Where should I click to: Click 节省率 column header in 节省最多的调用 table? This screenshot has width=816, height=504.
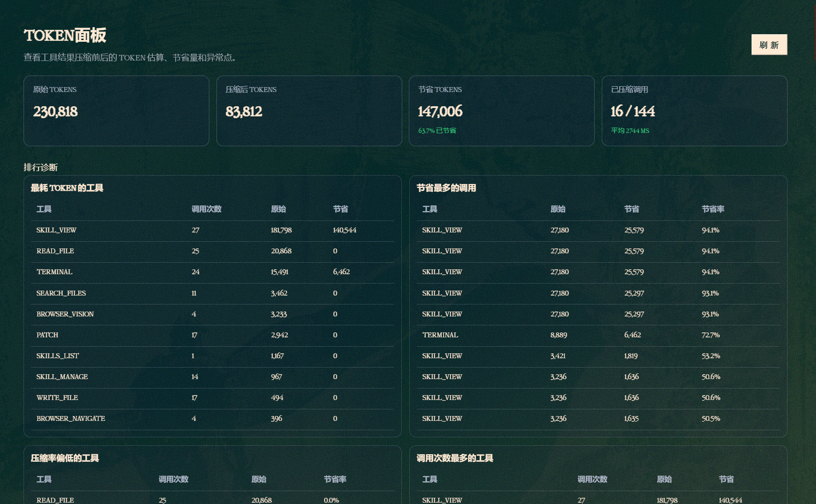coord(713,209)
